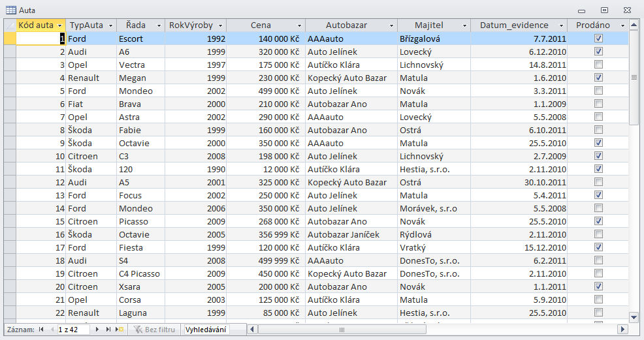Uncheck Prodáno for Citroen Xsara row

(x=598, y=286)
